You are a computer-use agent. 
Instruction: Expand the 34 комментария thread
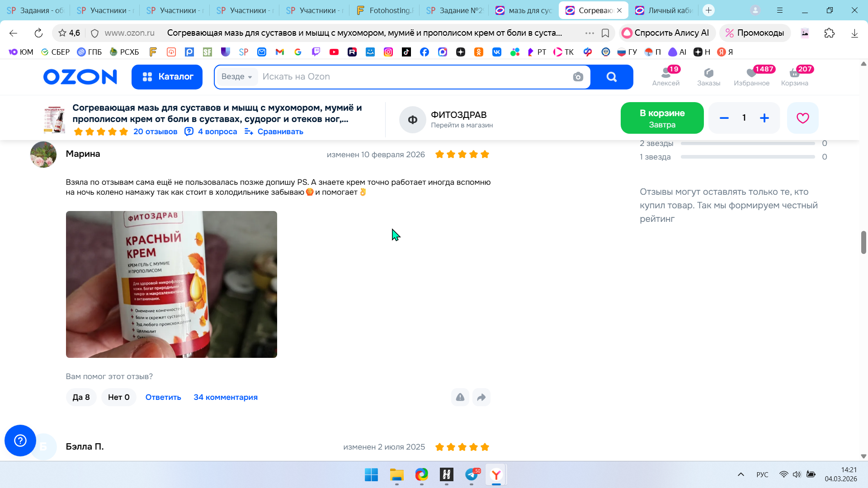click(x=225, y=397)
